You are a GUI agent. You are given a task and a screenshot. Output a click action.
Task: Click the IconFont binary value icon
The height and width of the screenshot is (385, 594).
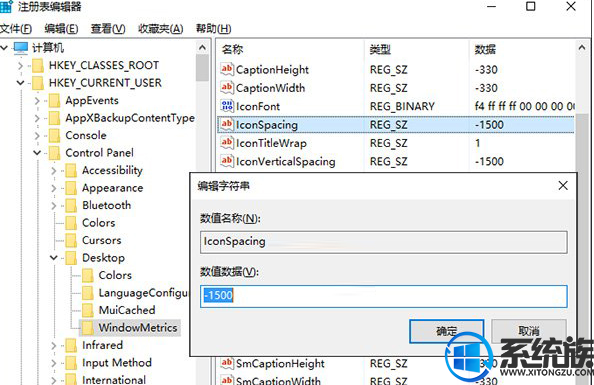(227, 106)
